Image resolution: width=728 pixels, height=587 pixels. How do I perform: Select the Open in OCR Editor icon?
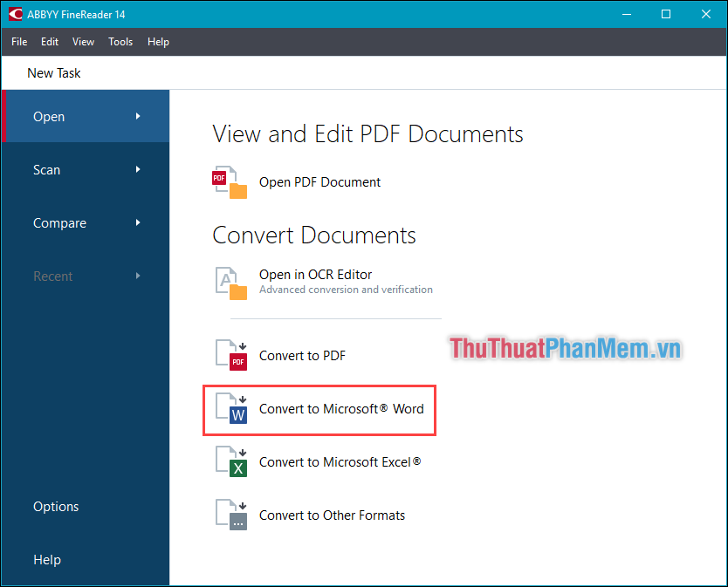click(x=229, y=283)
